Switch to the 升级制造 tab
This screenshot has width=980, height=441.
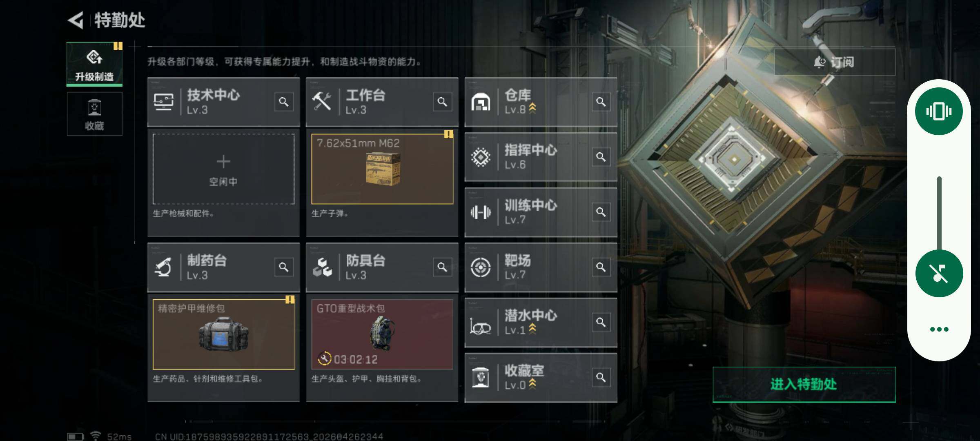click(94, 64)
